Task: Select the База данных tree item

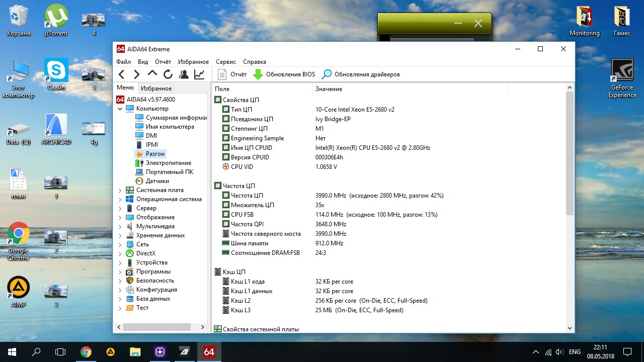Action: tap(148, 299)
